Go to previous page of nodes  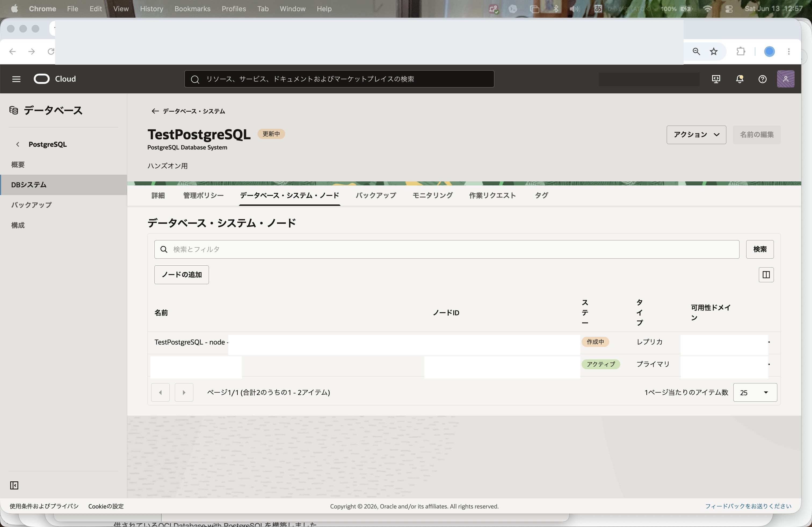pyautogui.click(x=160, y=392)
